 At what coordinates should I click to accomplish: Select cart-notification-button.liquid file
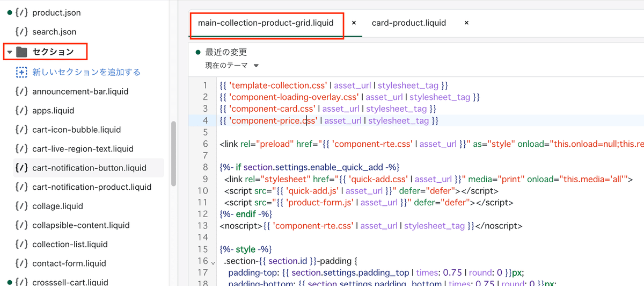click(x=89, y=168)
